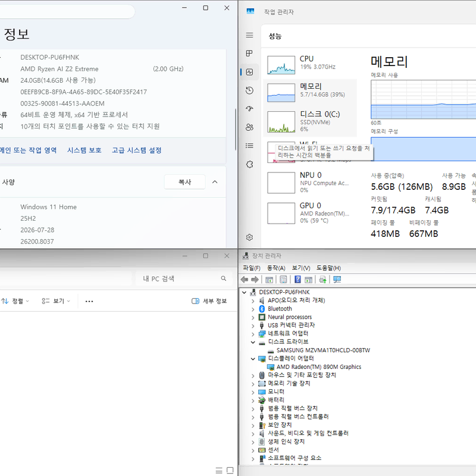Image resolution: width=476 pixels, height=476 pixels.
Task: Select 센서 tree row in Device Manager
Action: [273, 450]
